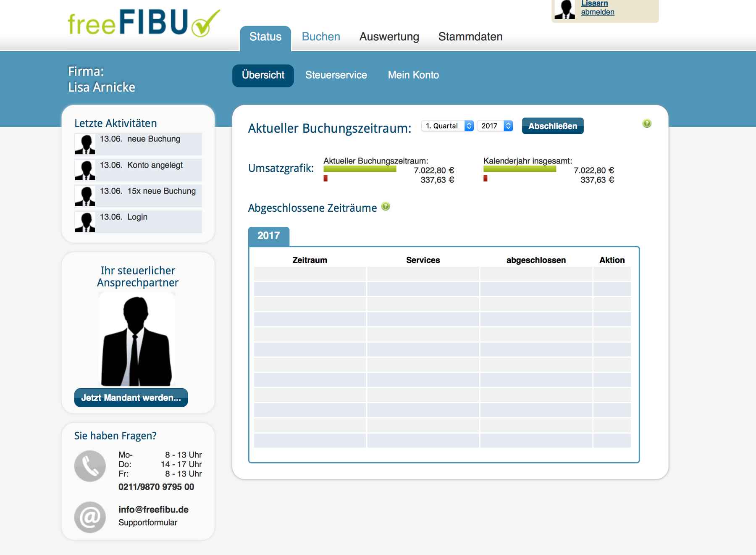756x555 pixels.
Task: Click help icon next to Abgeschlossene Zeiträume
Action: tap(386, 206)
